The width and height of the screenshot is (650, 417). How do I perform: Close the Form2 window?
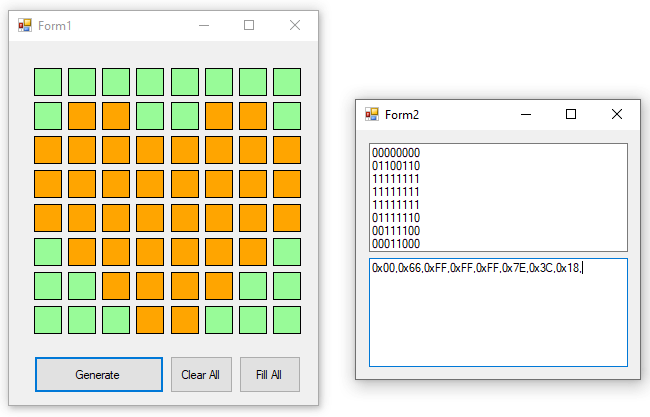(617, 114)
